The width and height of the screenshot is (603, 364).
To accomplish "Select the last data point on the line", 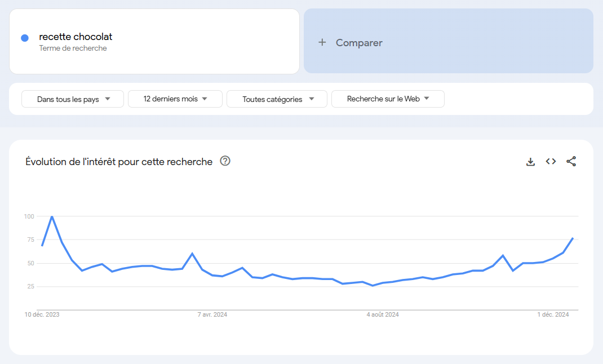I will [x=573, y=238].
